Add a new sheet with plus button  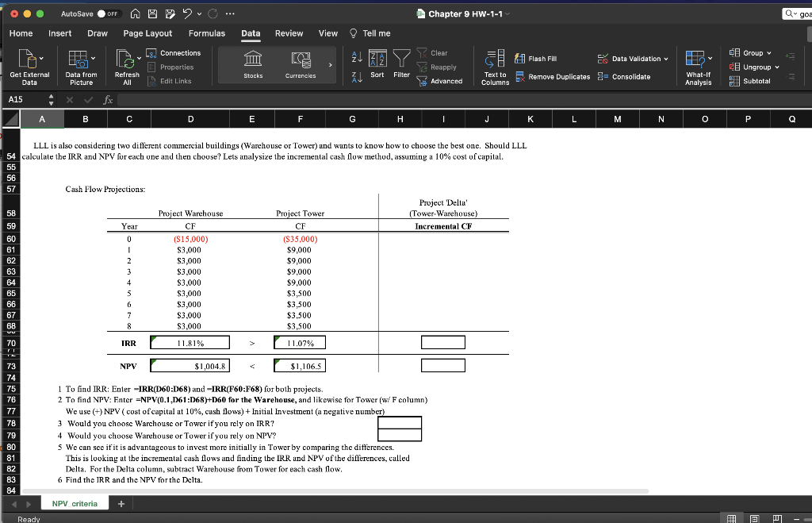[121, 504]
